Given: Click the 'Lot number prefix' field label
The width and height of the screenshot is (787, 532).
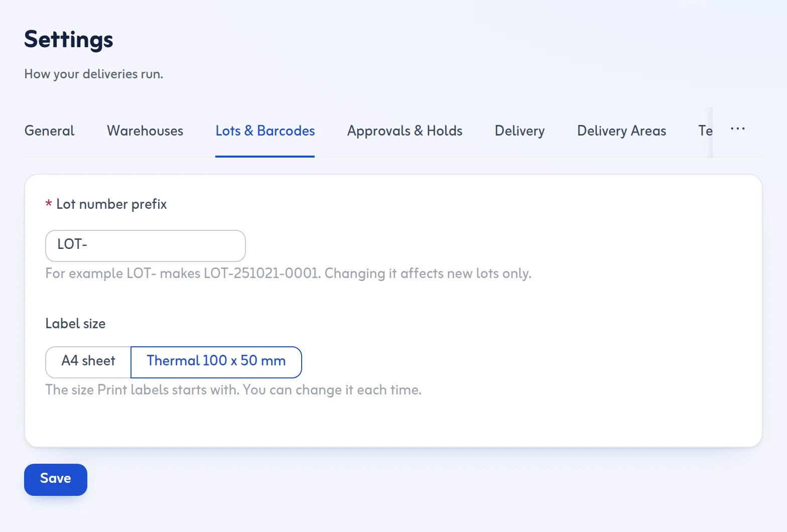Looking at the screenshot, I should tap(111, 204).
